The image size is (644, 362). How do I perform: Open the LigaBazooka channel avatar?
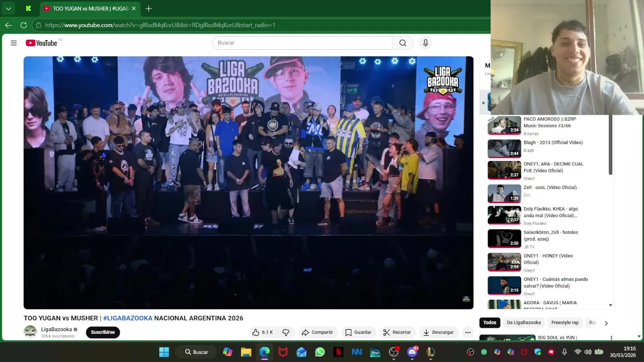point(30,331)
